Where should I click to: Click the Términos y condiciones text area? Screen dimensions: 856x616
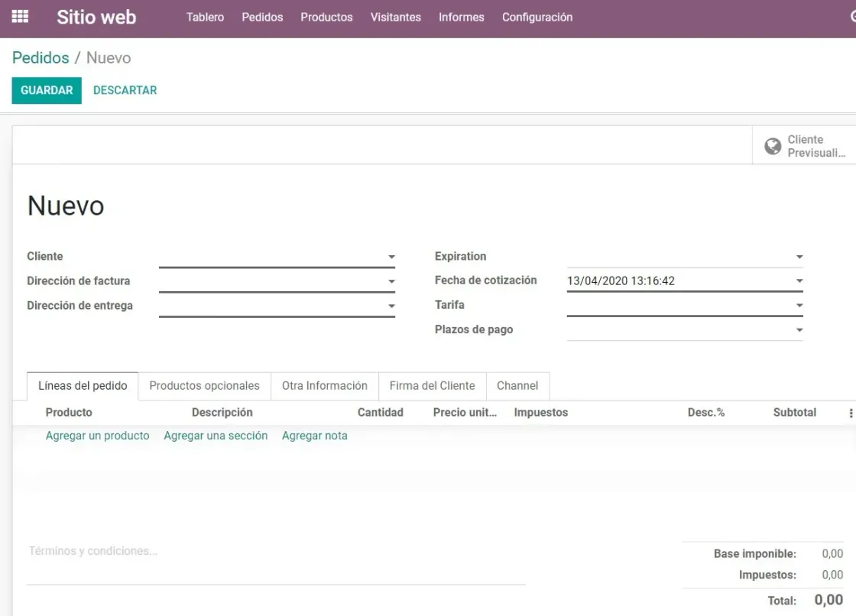[x=276, y=563]
